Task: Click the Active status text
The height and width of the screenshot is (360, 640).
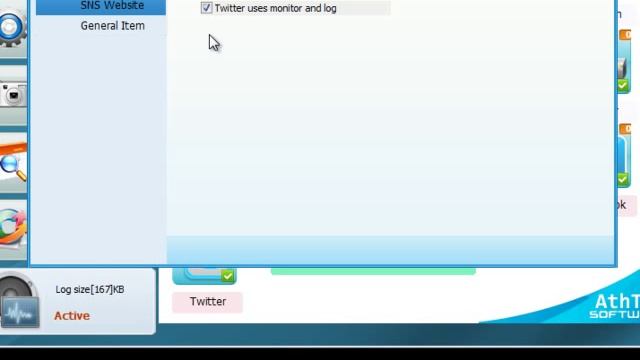Action: click(x=72, y=316)
